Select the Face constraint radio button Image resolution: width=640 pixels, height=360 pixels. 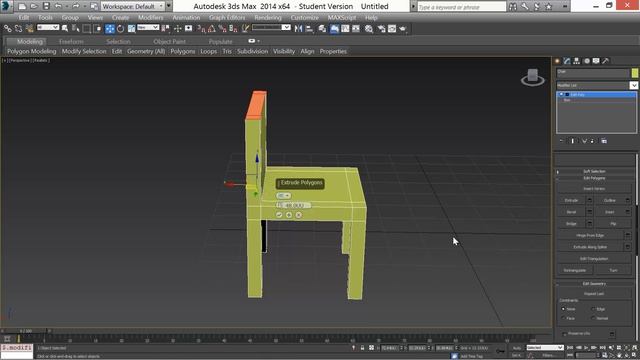563,318
